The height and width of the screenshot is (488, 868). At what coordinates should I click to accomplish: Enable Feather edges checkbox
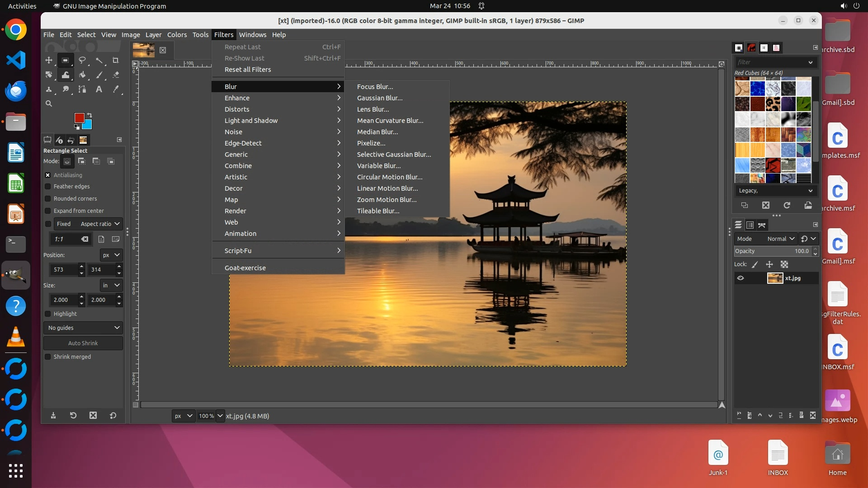tap(48, 186)
